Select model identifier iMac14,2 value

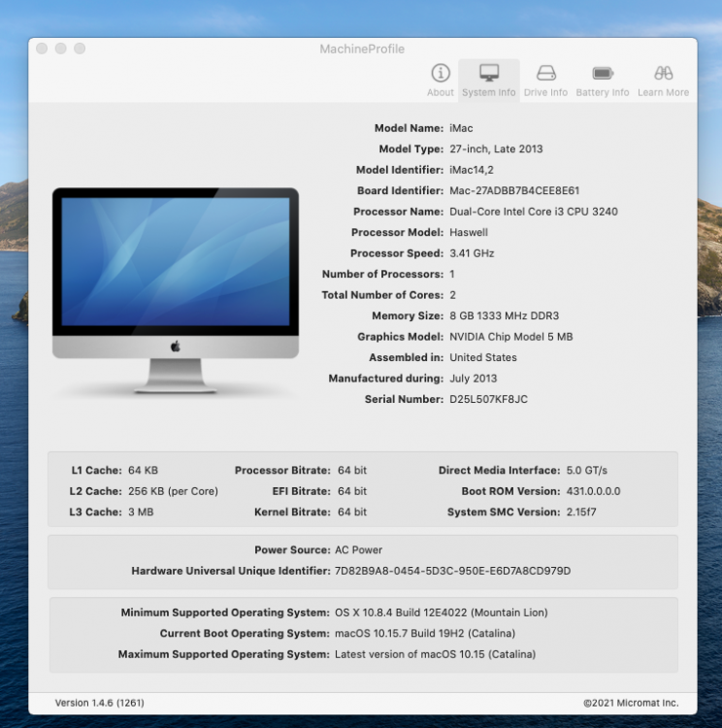click(x=472, y=170)
